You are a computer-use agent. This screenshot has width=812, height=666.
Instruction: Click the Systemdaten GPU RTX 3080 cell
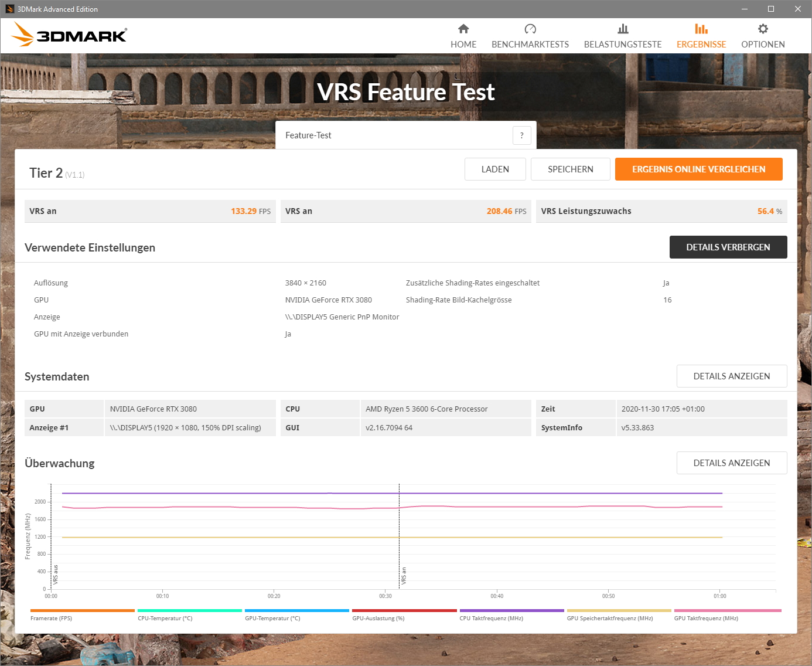point(190,409)
